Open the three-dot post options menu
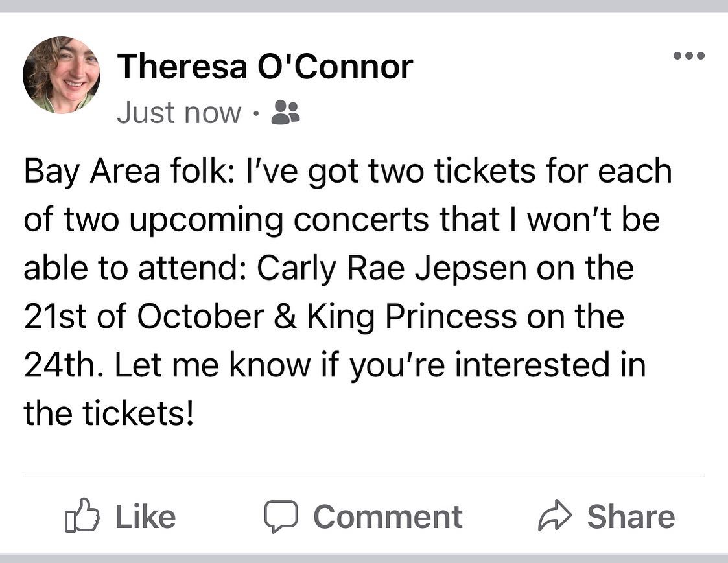 pos(689,56)
